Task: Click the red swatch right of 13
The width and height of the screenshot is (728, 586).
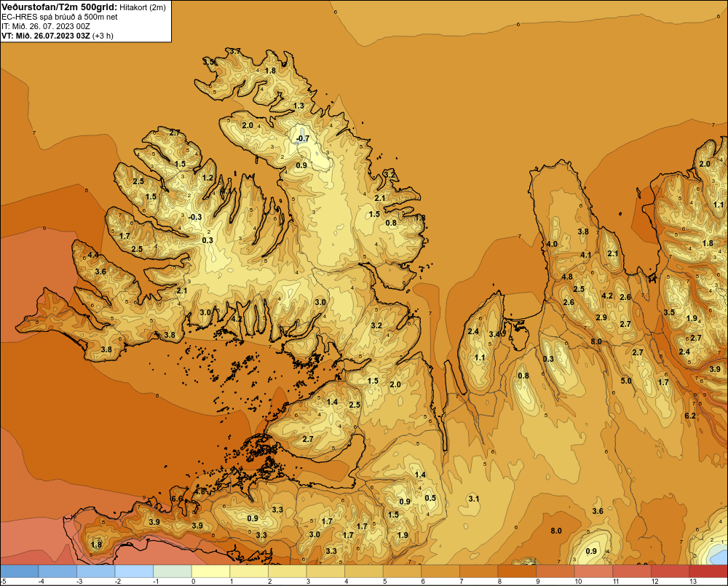Action: [708, 571]
